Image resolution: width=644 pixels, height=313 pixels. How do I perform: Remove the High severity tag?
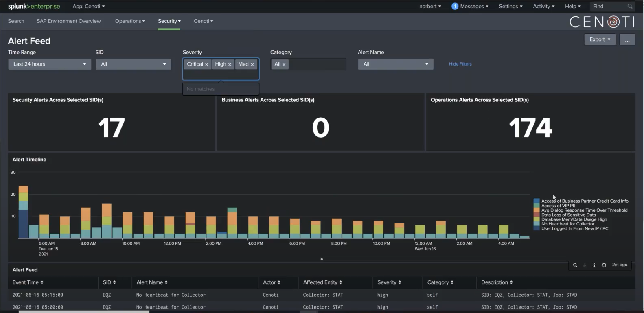tap(230, 64)
